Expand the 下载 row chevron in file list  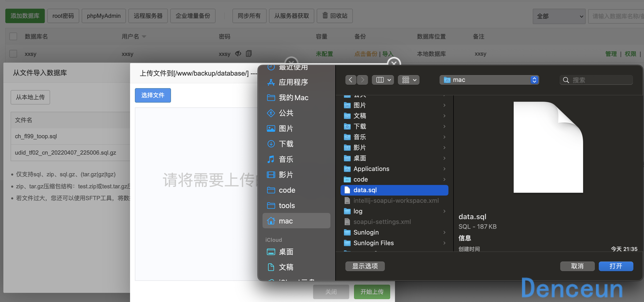(444, 126)
